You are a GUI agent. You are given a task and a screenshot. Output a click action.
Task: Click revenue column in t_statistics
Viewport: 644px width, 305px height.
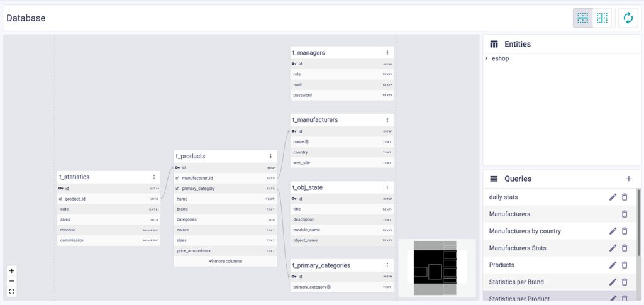tap(108, 230)
